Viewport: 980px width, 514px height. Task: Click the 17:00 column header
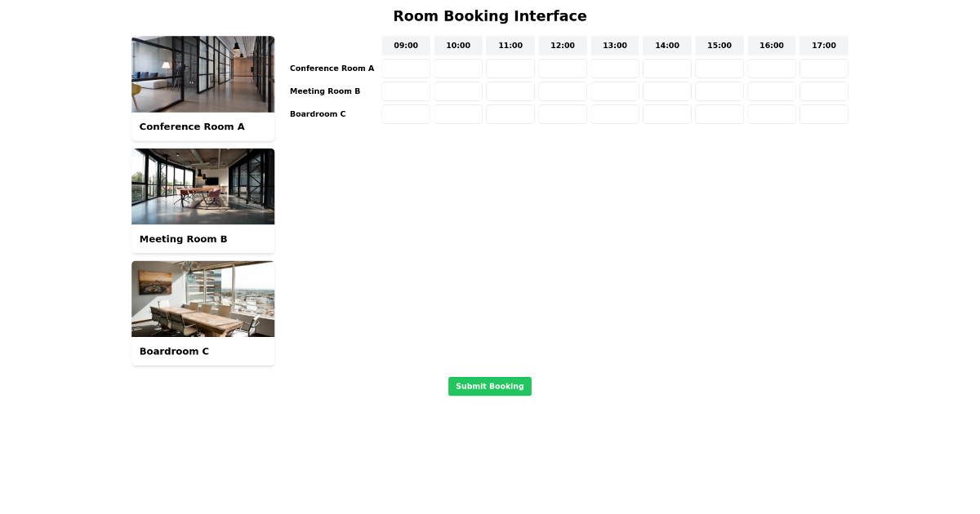coord(823,46)
